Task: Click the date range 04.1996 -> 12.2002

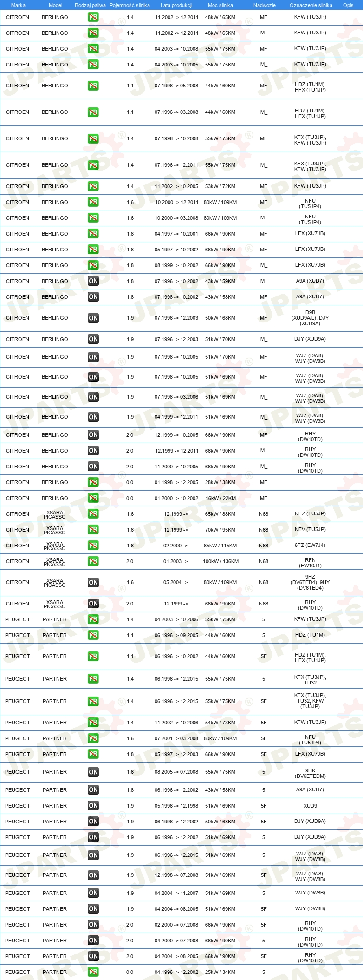Action: 176,972
